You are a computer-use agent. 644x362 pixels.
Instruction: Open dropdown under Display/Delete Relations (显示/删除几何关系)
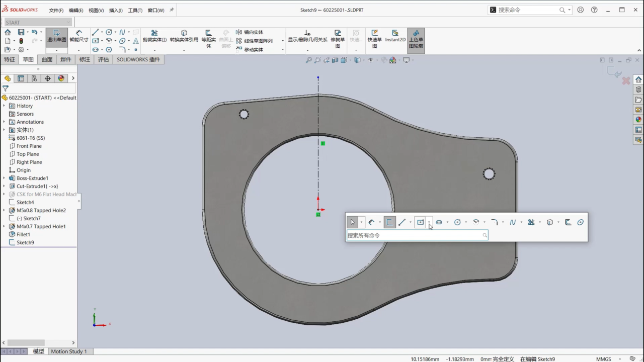(307, 50)
